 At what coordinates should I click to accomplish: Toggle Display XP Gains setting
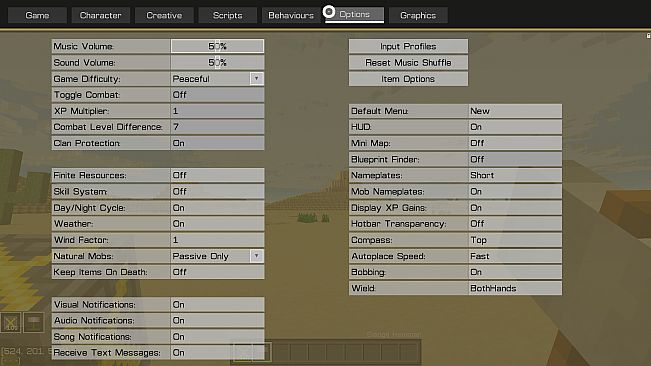pyautogui.click(x=515, y=208)
